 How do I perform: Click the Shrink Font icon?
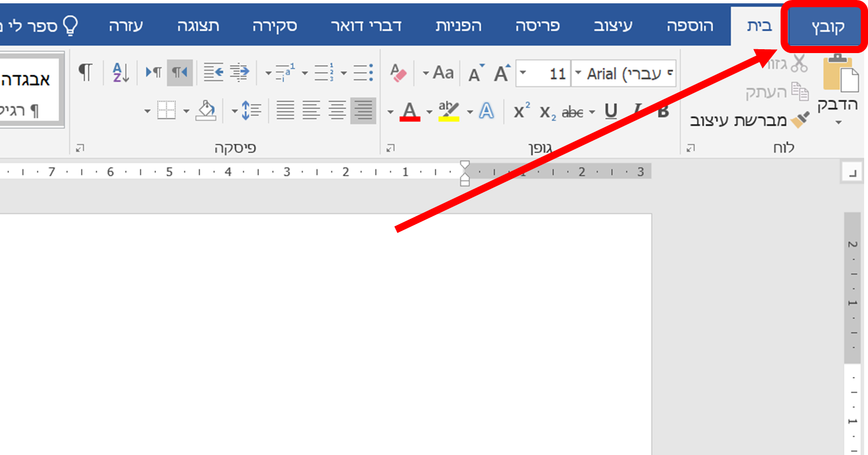(476, 73)
